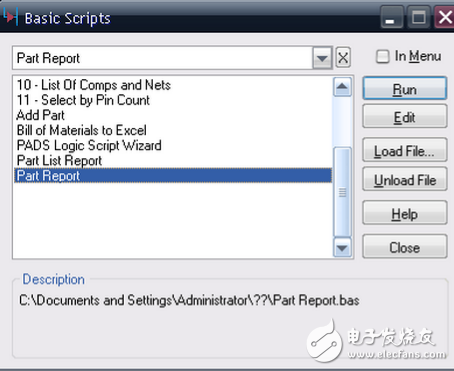
Task: Open the script with the Edit button
Action: [404, 117]
